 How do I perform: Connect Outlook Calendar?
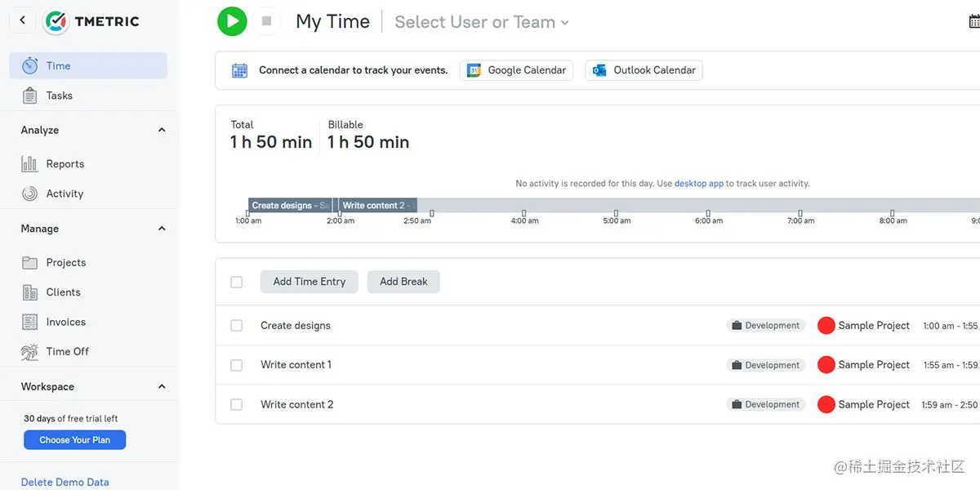point(644,70)
